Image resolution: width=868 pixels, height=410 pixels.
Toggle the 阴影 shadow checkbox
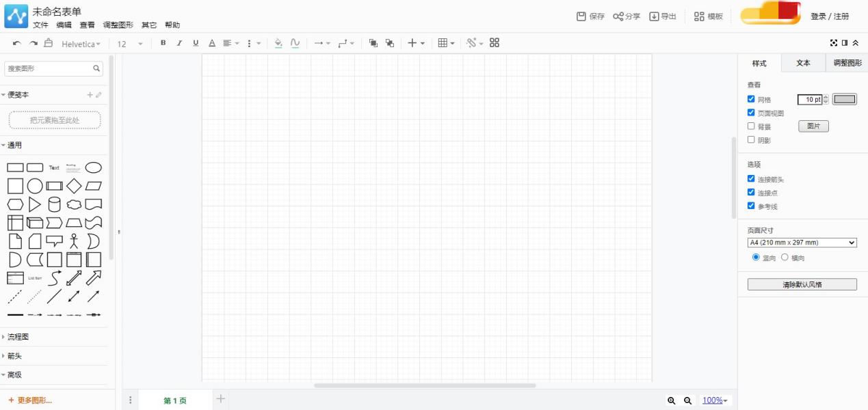click(752, 139)
